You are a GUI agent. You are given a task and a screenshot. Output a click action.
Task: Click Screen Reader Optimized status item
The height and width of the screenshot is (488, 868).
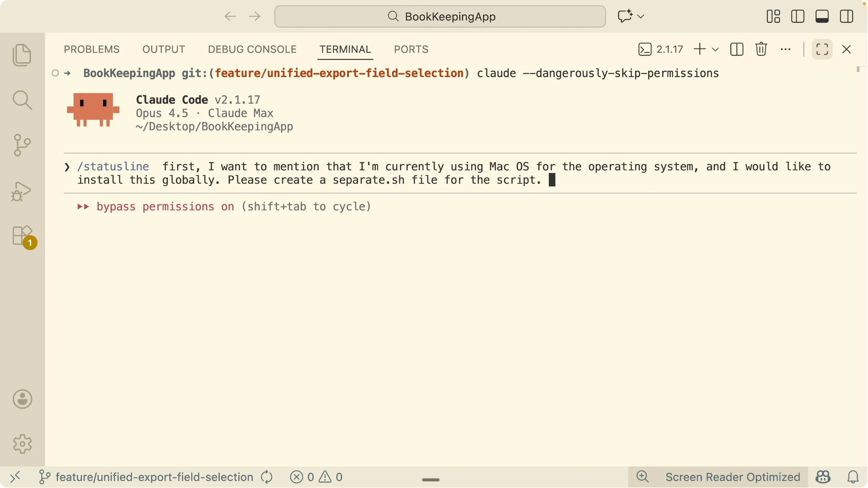click(733, 477)
